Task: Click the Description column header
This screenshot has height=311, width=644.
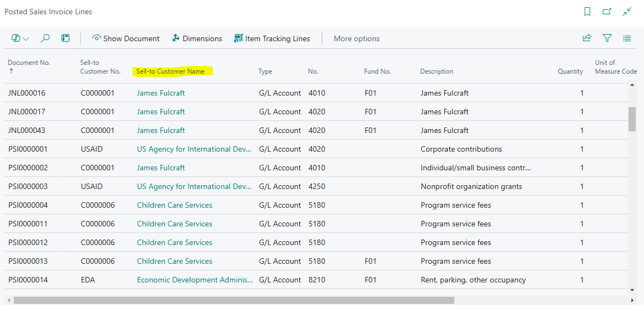Action: (x=437, y=71)
